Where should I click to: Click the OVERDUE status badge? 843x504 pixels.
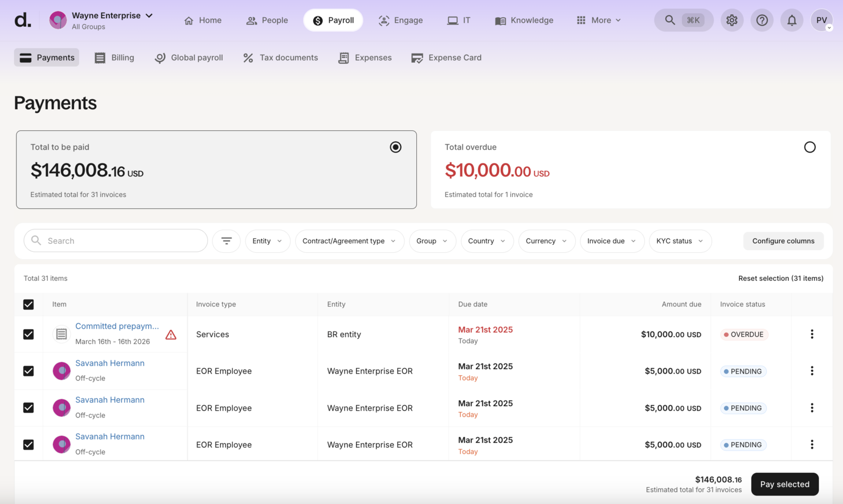click(743, 334)
